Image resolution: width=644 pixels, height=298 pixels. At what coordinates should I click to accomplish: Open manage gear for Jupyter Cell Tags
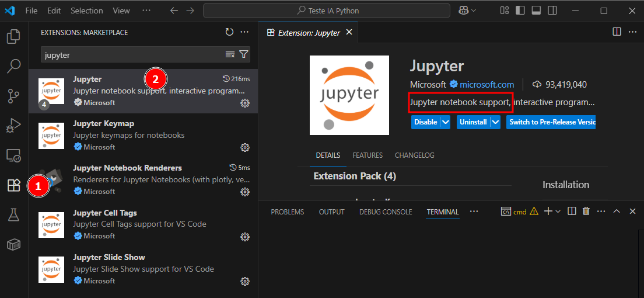pos(245,237)
